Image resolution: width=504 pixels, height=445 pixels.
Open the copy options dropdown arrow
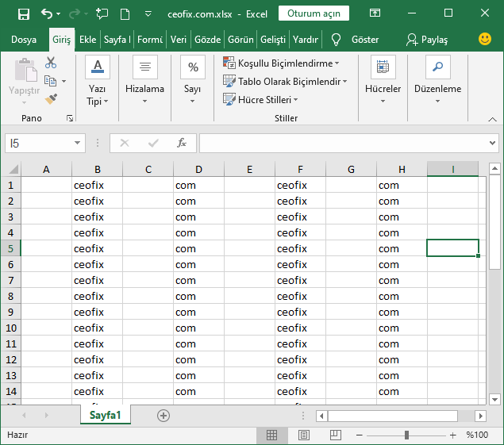(x=64, y=81)
